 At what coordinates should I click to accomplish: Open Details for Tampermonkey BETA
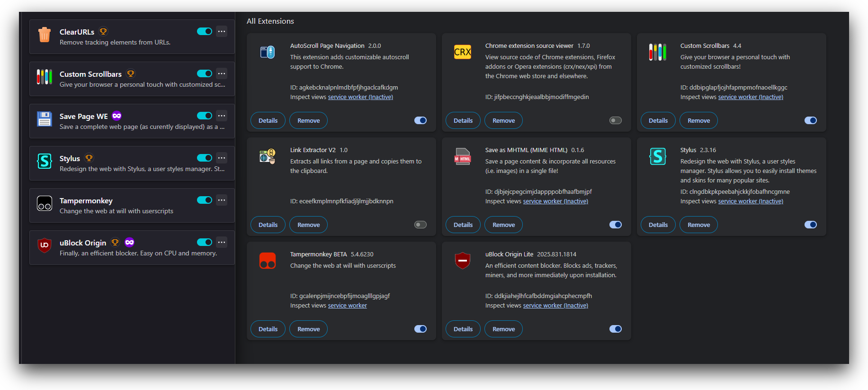[268, 329]
